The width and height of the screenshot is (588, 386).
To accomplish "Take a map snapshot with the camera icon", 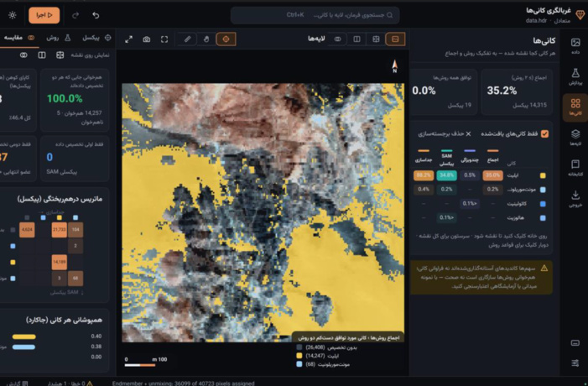I will (147, 39).
